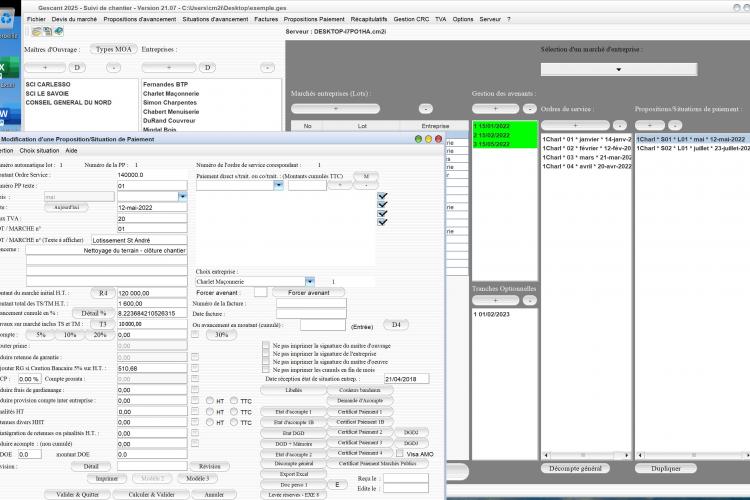Click the Forcer avenant button
The width and height of the screenshot is (750, 500).
pos(309,292)
